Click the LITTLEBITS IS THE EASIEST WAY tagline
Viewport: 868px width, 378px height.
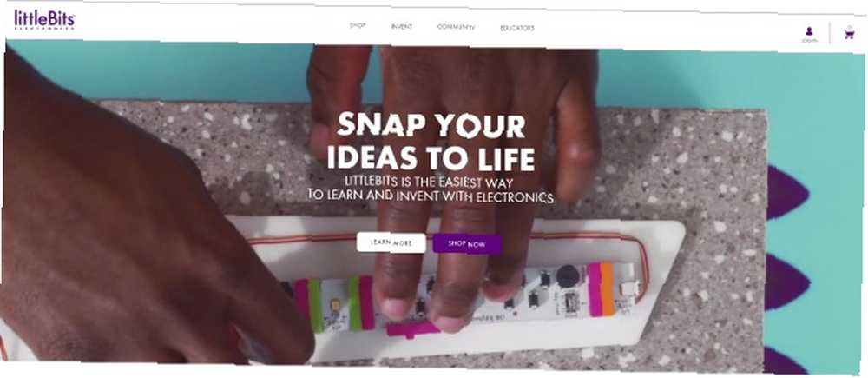pyautogui.click(x=429, y=182)
